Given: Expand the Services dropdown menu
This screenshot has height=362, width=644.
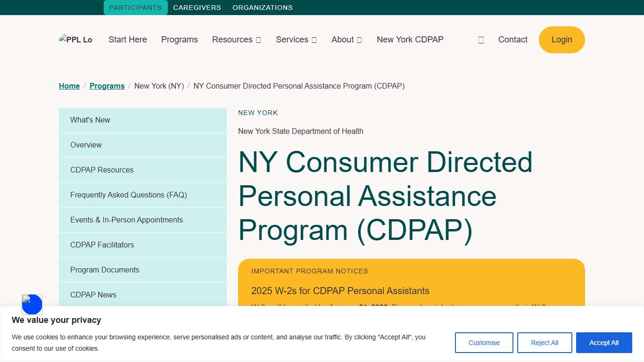Looking at the screenshot, I should pyautogui.click(x=296, y=40).
